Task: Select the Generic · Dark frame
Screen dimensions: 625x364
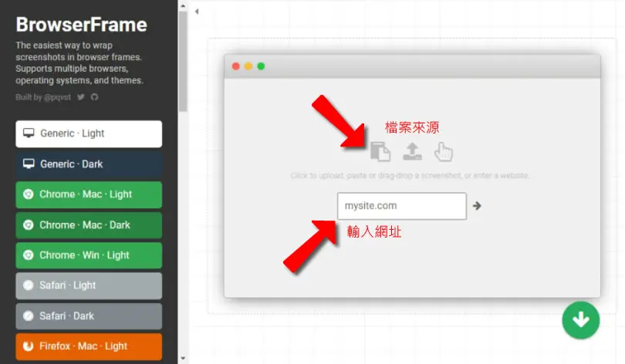Action: click(x=89, y=164)
